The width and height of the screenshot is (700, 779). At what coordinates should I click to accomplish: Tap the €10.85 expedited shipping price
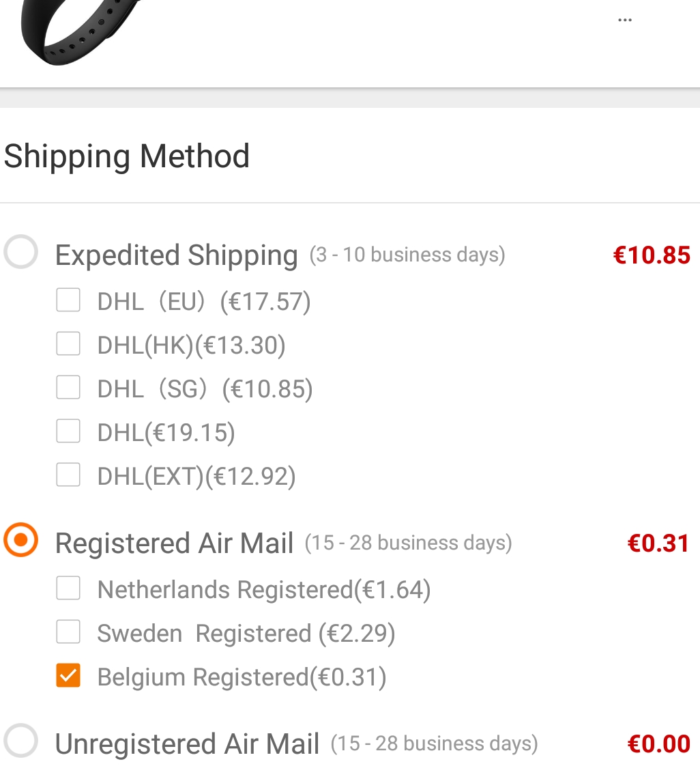click(652, 255)
